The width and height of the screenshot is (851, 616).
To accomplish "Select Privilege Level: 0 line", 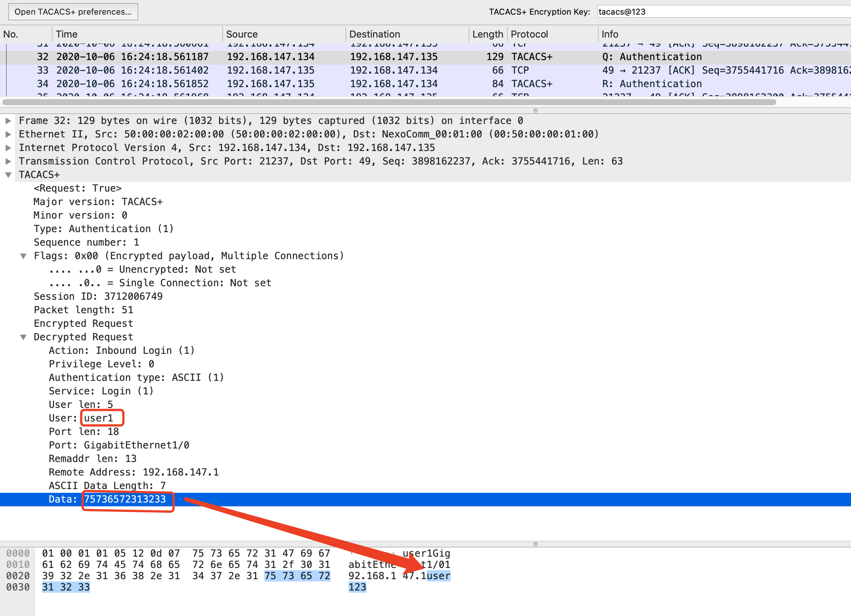I will [x=101, y=364].
